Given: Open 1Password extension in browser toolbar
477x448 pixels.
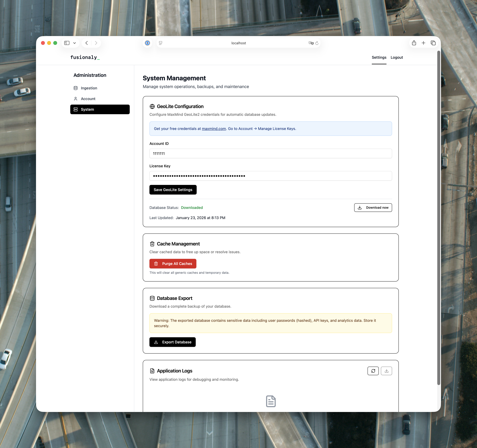Looking at the screenshot, I should [x=148, y=43].
